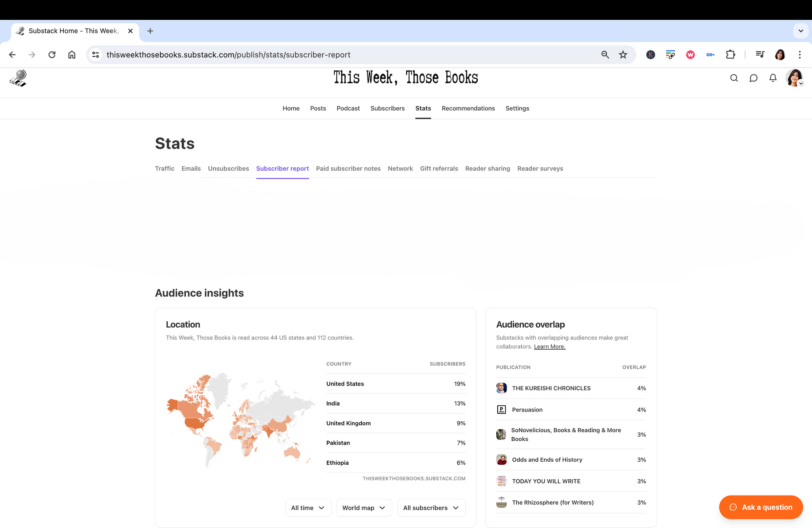This screenshot has width=812, height=528.
Task: Select the India country row
Action: pyautogui.click(x=396, y=403)
